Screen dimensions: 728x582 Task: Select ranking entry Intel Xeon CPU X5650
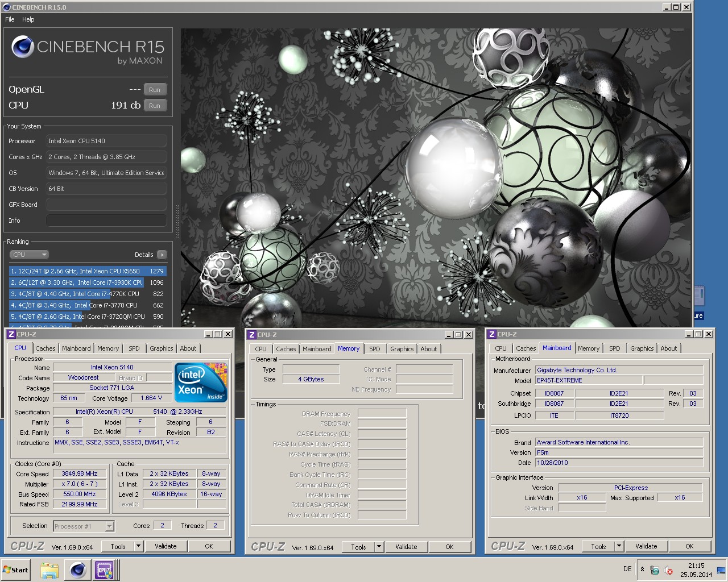click(88, 271)
